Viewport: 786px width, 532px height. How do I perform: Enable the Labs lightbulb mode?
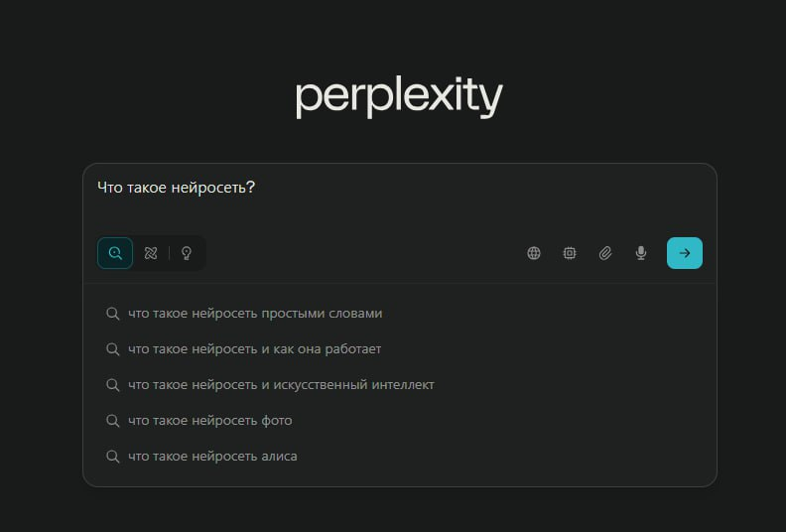pyautogui.click(x=186, y=253)
